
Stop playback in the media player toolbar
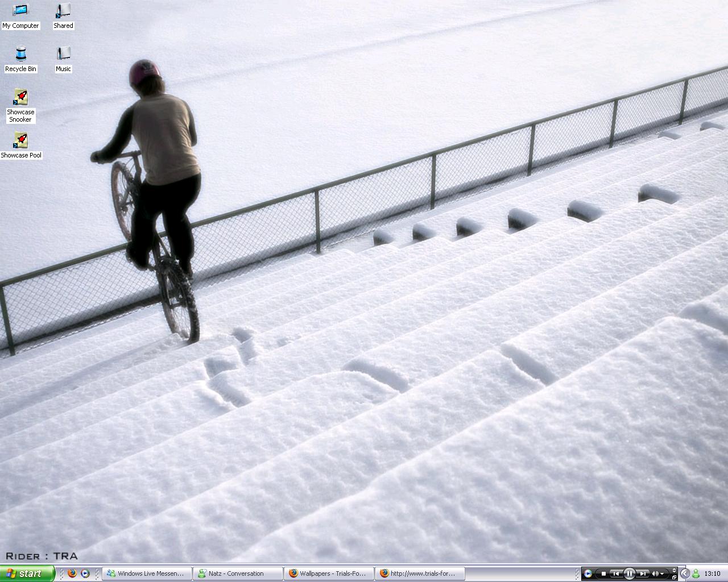pyautogui.click(x=603, y=573)
